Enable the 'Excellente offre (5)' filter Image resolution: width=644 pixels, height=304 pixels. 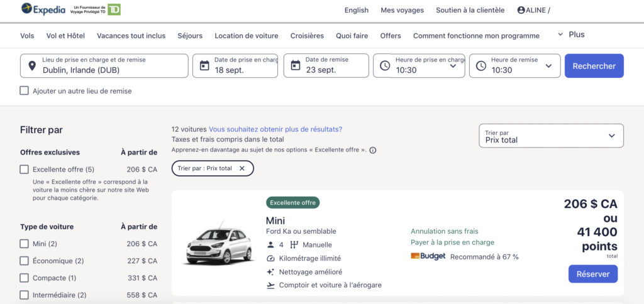pyautogui.click(x=25, y=170)
